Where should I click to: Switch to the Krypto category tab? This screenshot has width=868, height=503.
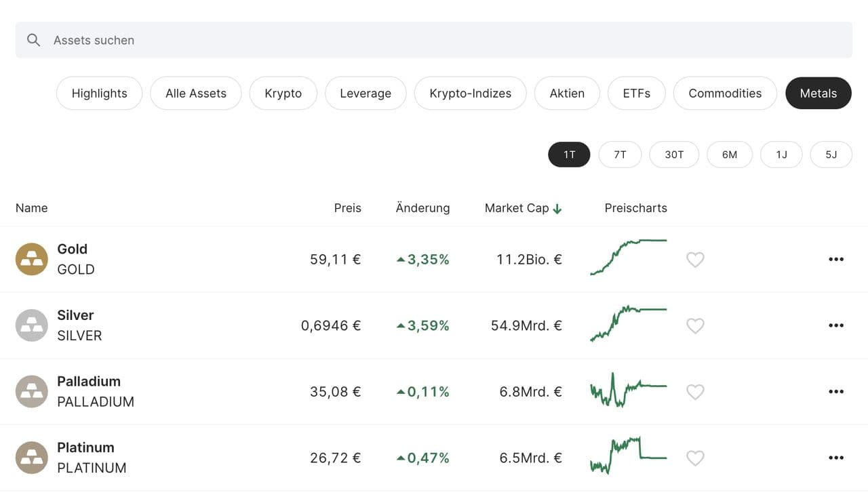(x=283, y=94)
